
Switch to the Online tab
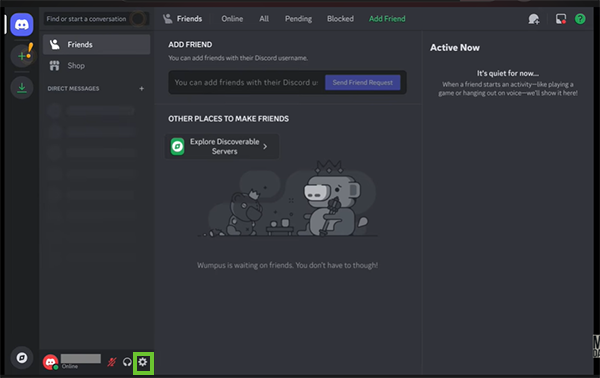pos(232,19)
